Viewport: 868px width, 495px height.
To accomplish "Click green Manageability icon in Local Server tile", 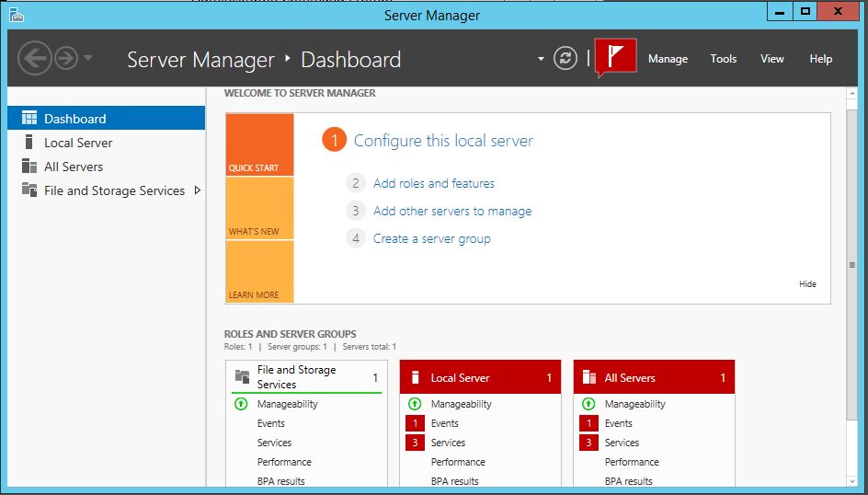I will (415, 404).
